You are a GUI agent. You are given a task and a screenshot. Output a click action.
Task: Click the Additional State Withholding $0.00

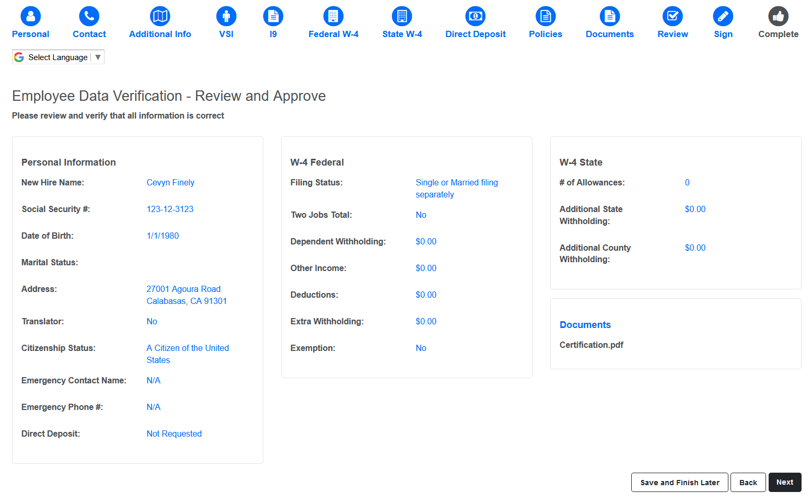pyautogui.click(x=695, y=209)
